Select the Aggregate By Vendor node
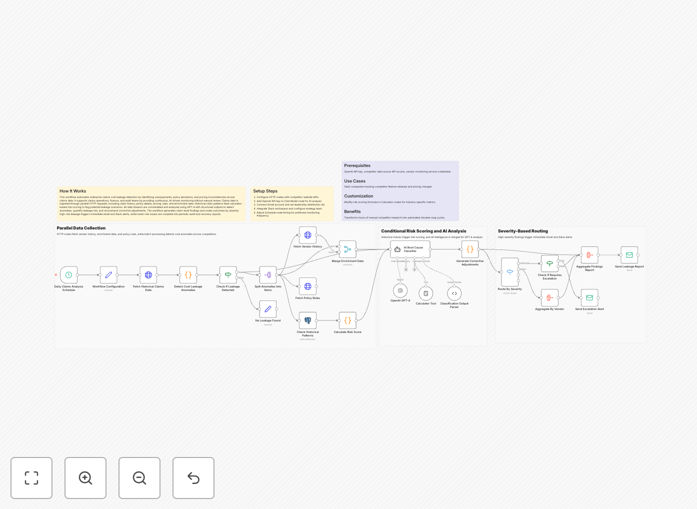 (550, 298)
